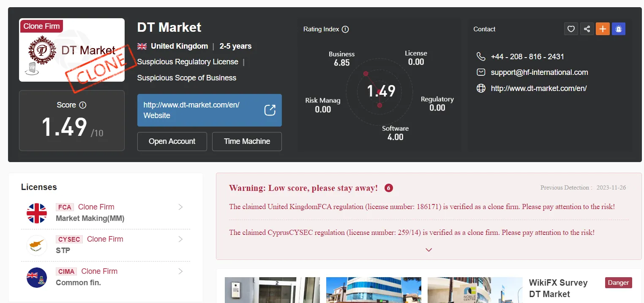
Task: Click the dt-market.com link in Contact
Action: pos(539,88)
